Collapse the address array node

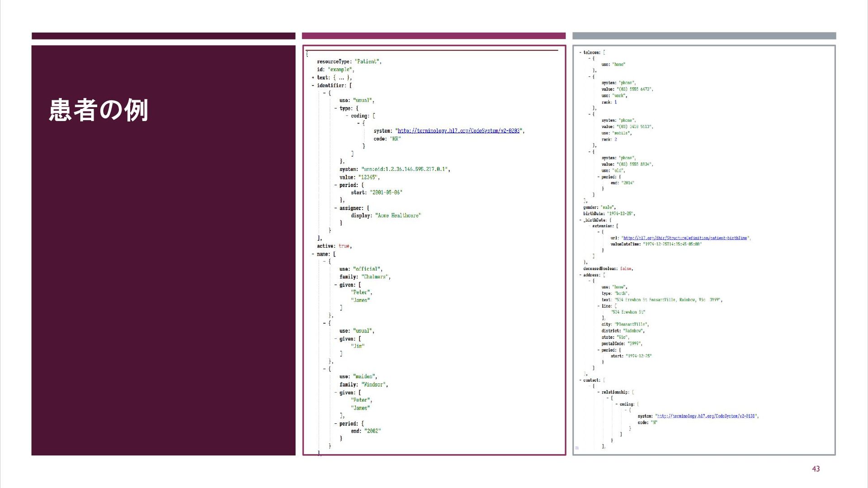[x=580, y=275]
